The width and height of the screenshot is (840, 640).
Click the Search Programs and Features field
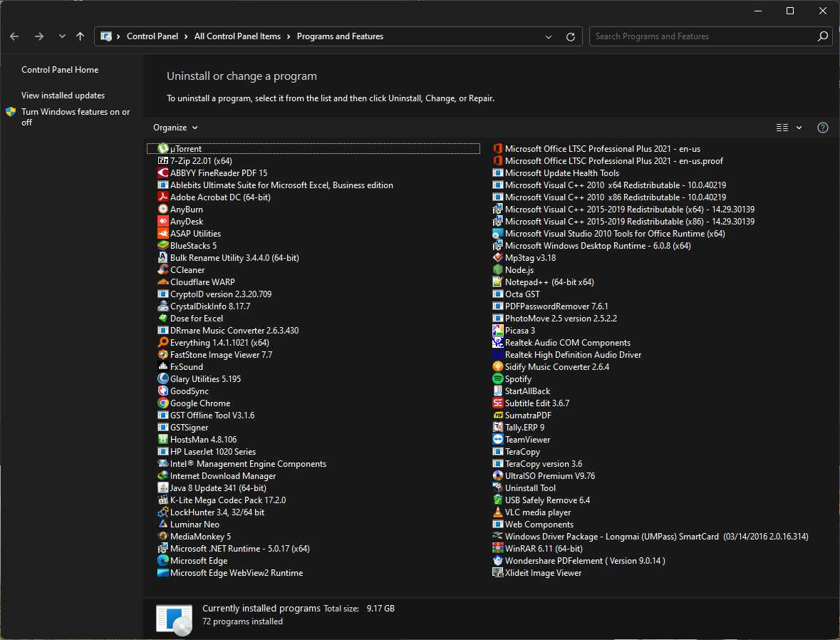tap(702, 36)
